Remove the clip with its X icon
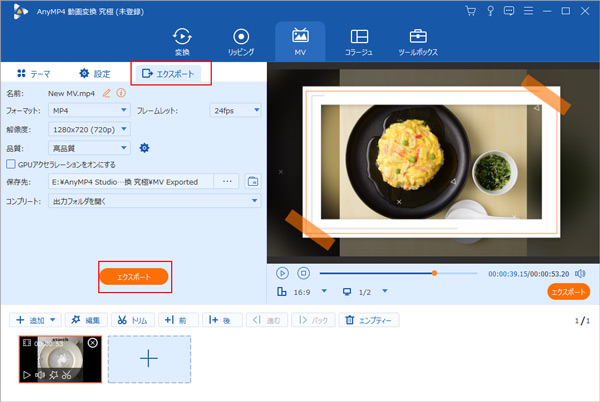 pos(93,343)
